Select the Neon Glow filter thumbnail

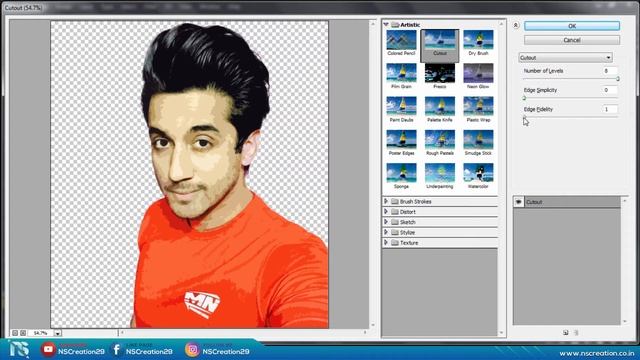click(478, 76)
